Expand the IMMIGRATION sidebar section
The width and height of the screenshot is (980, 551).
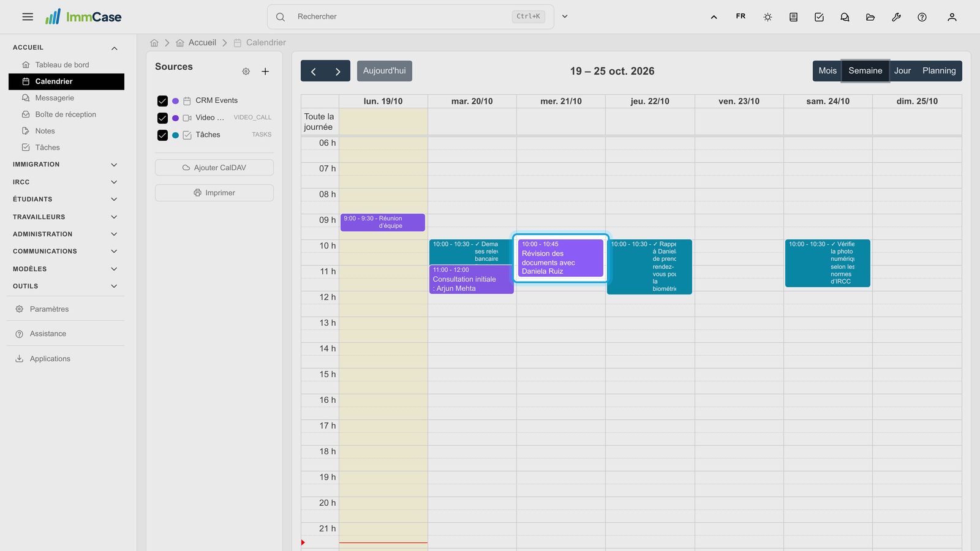pos(114,165)
